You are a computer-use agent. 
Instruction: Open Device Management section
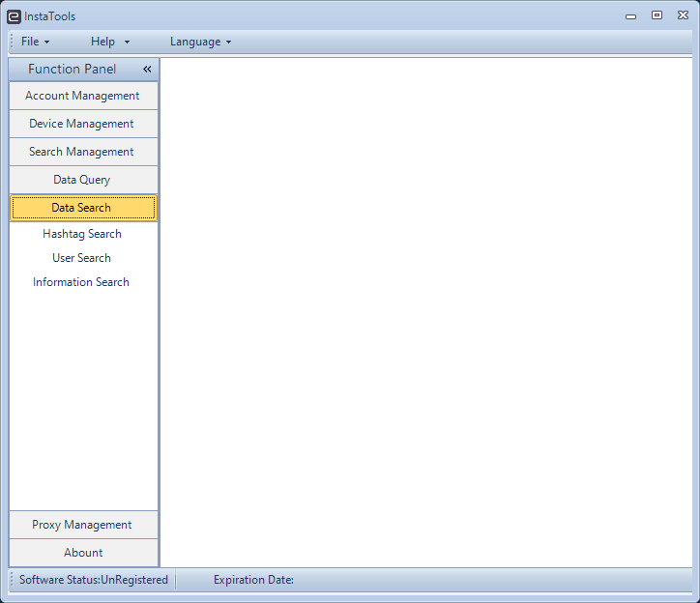[83, 124]
